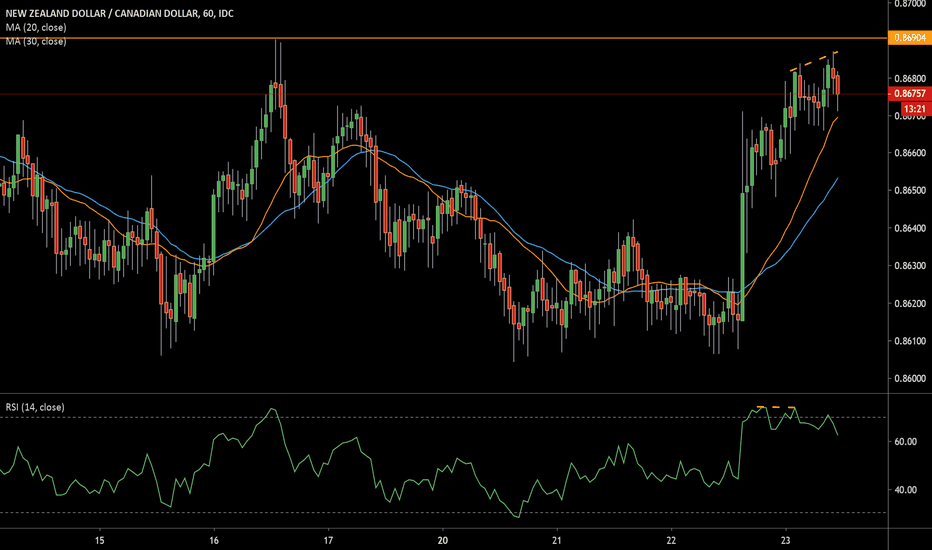Click the date label 16 on time axis
This screenshot has width=932, height=550.
point(214,540)
